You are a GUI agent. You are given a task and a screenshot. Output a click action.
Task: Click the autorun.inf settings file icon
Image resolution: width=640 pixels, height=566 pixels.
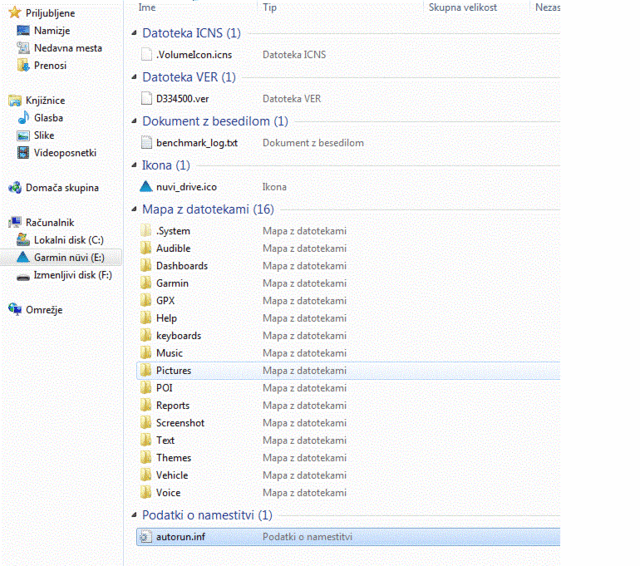point(145,537)
